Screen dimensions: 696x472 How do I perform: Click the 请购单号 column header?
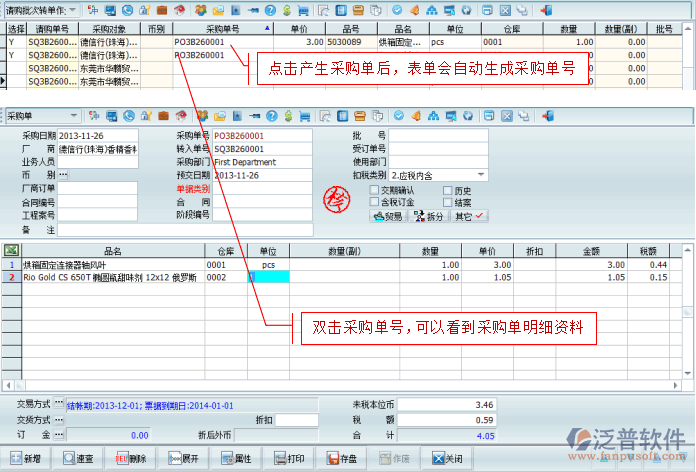tap(52, 29)
